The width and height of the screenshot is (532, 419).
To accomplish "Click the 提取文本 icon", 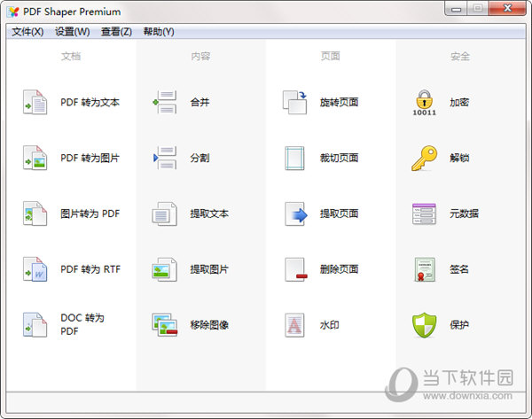I will point(165,213).
